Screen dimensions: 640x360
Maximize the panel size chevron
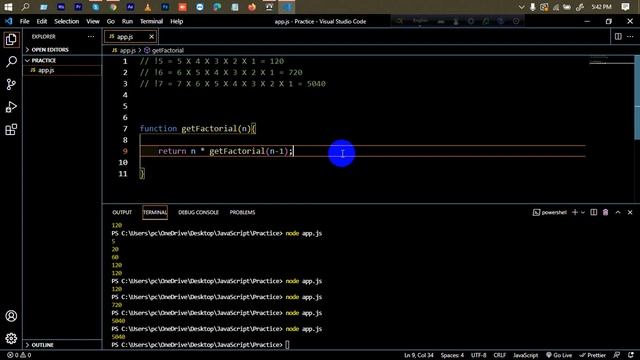[618, 212]
